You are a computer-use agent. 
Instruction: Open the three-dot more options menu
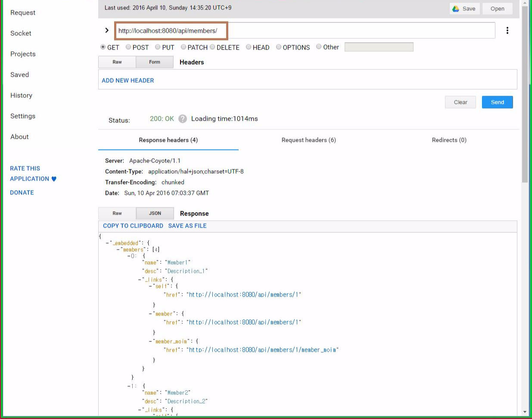(x=507, y=30)
